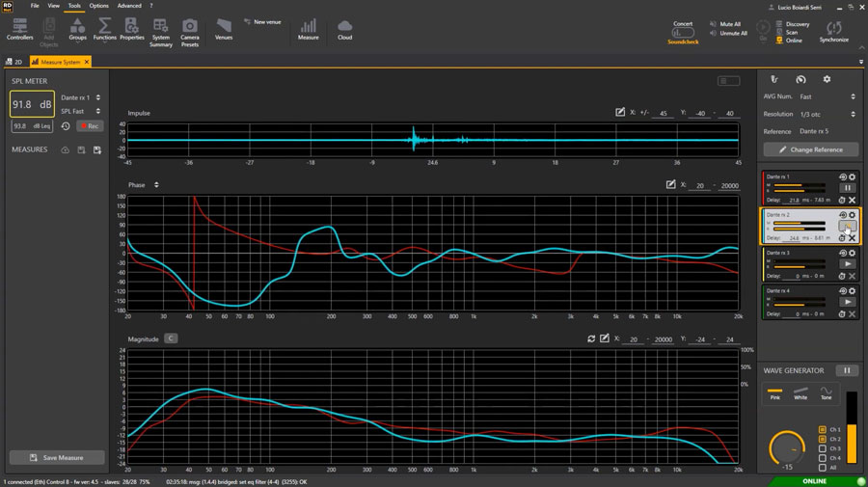Pause the Wave Generator
Image resolution: width=868 pixels, height=487 pixels.
tap(847, 370)
